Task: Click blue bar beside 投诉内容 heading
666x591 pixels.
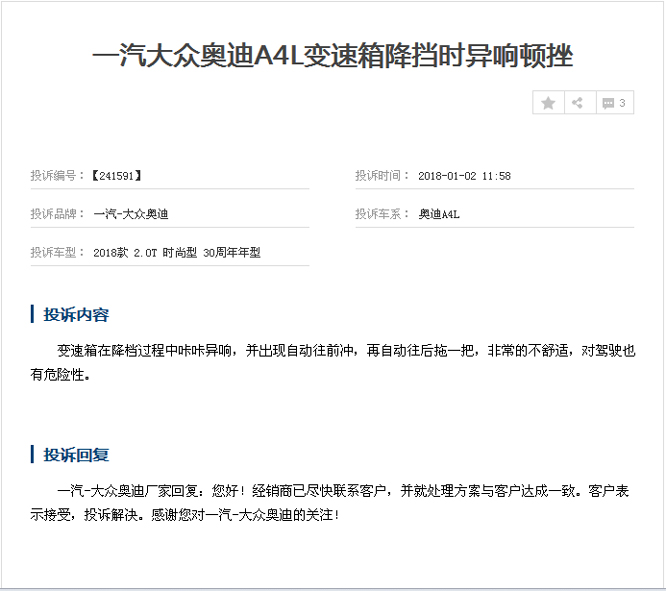Action: click(x=32, y=315)
